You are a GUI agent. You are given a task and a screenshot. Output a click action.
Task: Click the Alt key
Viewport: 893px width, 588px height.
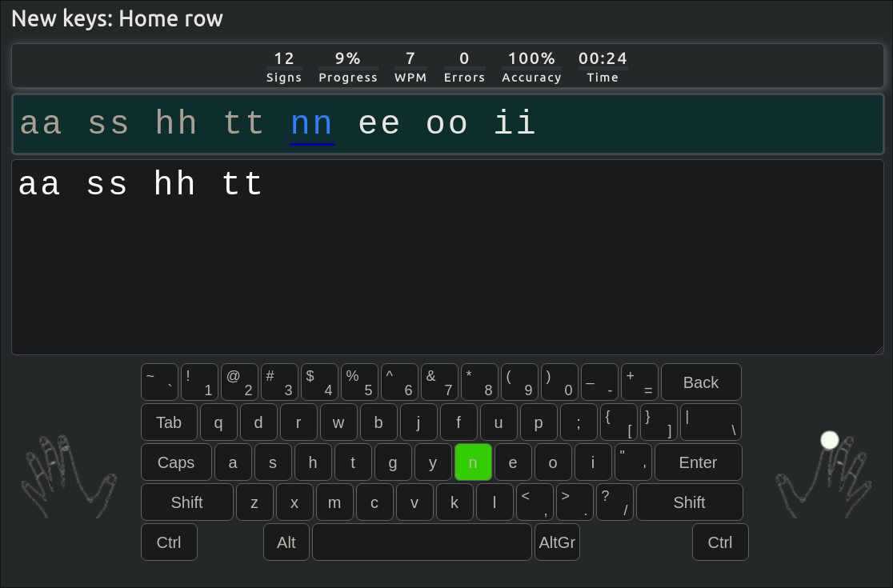[286, 542]
